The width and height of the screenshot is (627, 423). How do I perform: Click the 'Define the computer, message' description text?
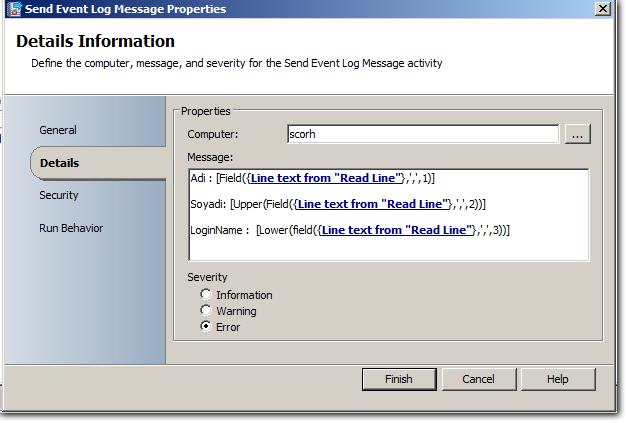(x=237, y=63)
